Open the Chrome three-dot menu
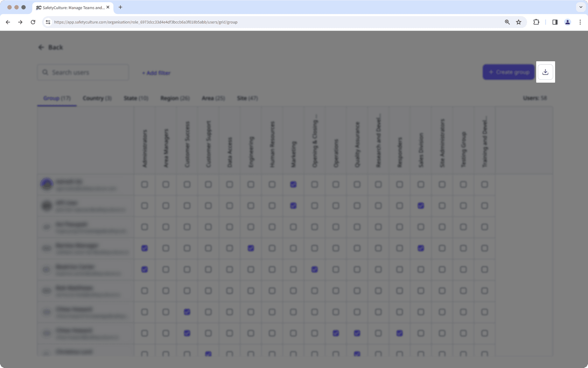The height and width of the screenshot is (368, 588). pos(580,22)
